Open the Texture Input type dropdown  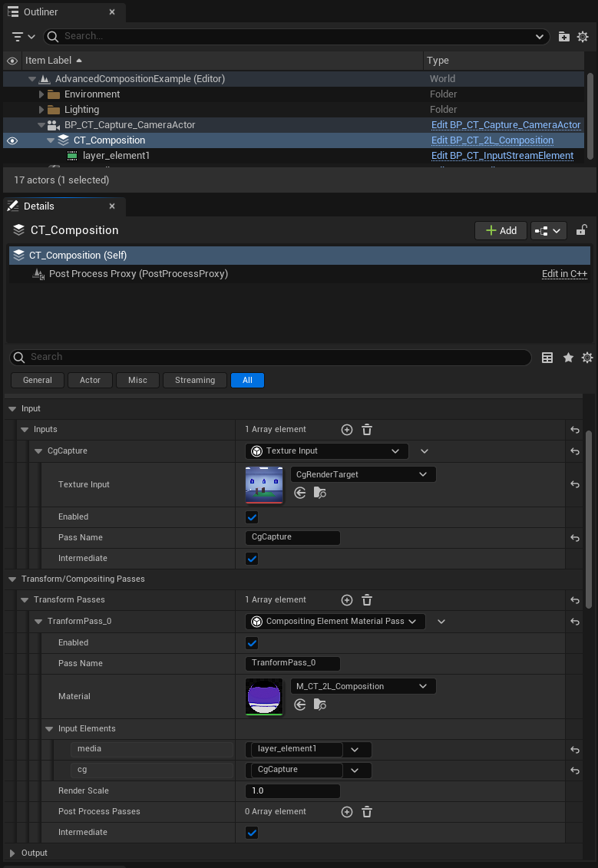(327, 451)
